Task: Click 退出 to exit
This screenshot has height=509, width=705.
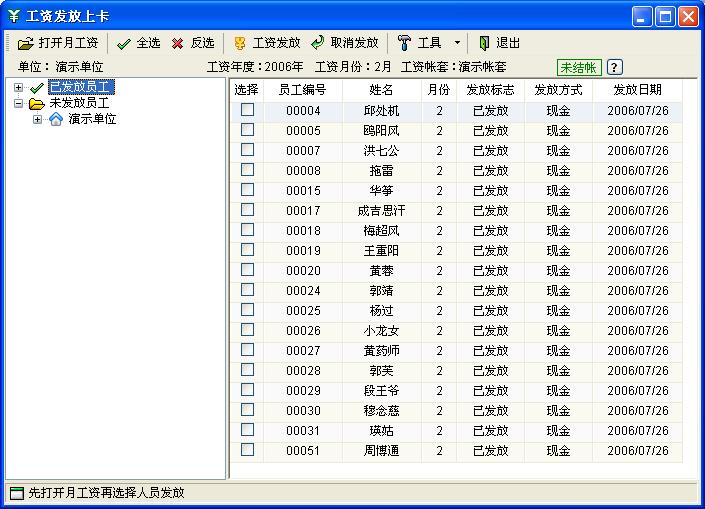Action: tap(499, 43)
